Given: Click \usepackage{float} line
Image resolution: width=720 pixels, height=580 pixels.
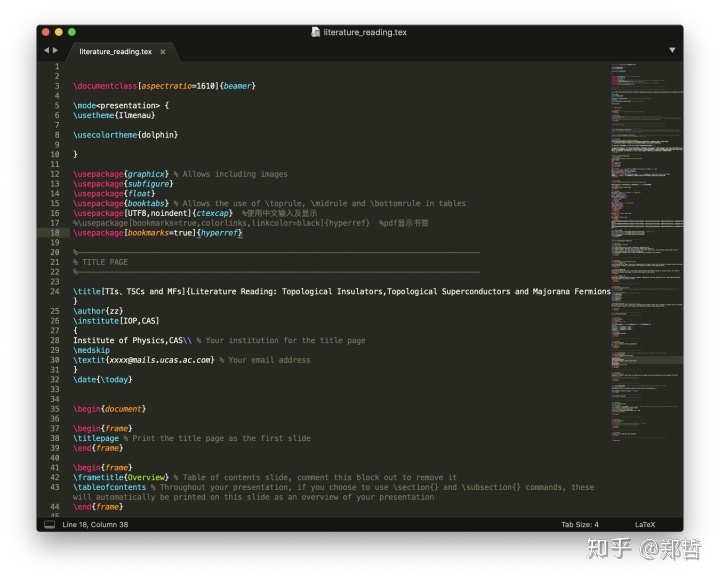Looking at the screenshot, I should pyautogui.click(x=114, y=193).
